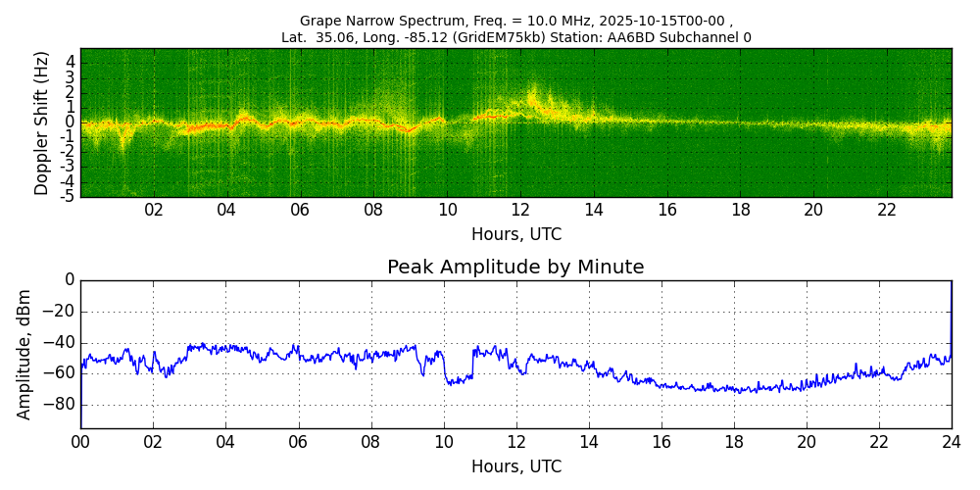Select the 24 hour tick on the amplitude plot
The height and width of the screenshot is (490, 980).
click(x=952, y=442)
